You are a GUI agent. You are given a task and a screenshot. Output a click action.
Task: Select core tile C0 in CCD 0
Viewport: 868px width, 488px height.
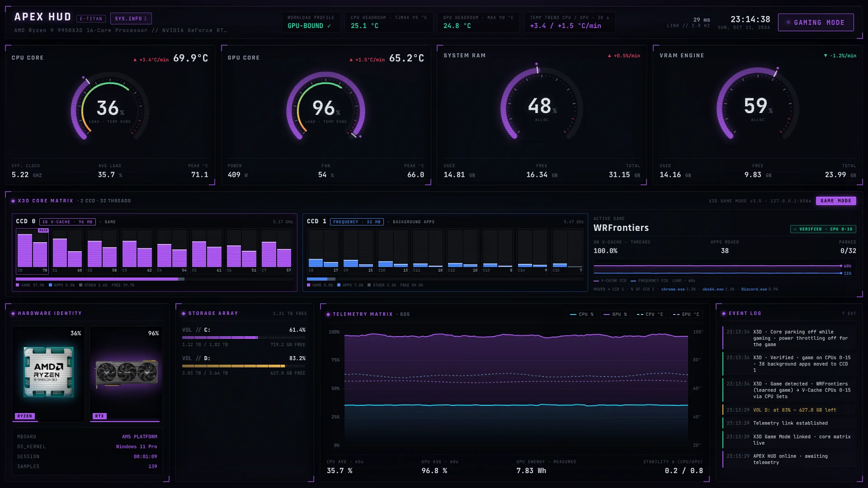pyautogui.click(x=33, y=251)
